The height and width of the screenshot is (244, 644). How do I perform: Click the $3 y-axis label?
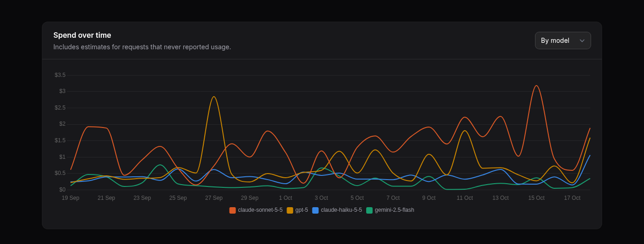(62, 91)
